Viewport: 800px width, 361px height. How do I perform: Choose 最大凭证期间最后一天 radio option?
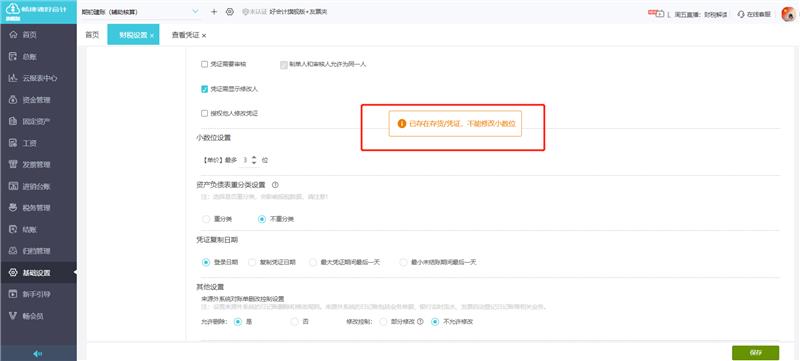pos(313,262)
